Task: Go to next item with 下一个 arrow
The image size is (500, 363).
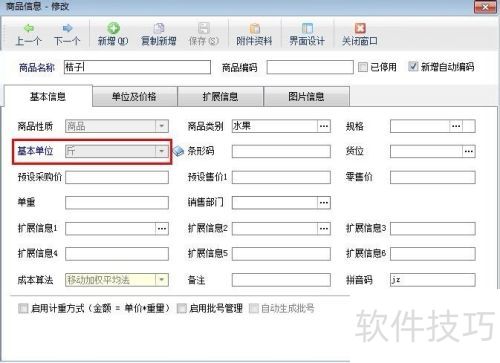Action: [x=68, y=28]
